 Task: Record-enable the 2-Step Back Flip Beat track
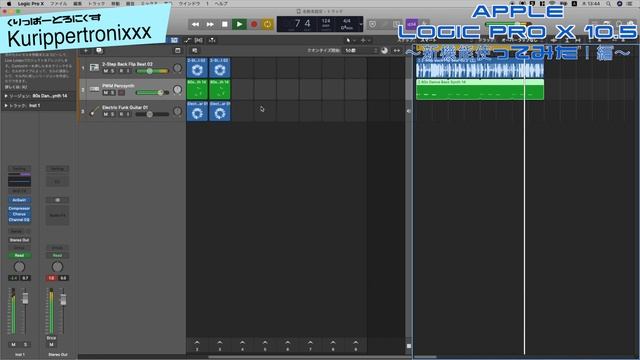121,71
